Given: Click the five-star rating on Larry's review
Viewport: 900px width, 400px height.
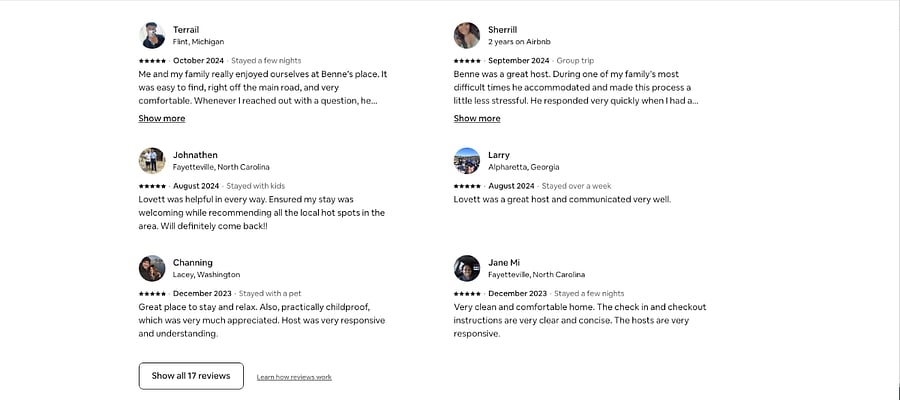Looking at the screenshot, I should [467, 186].
